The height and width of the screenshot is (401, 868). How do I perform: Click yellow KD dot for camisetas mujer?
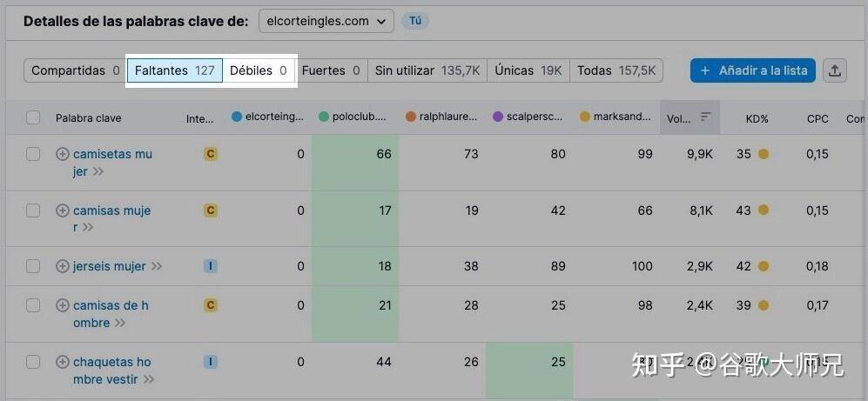coord(763,154)
